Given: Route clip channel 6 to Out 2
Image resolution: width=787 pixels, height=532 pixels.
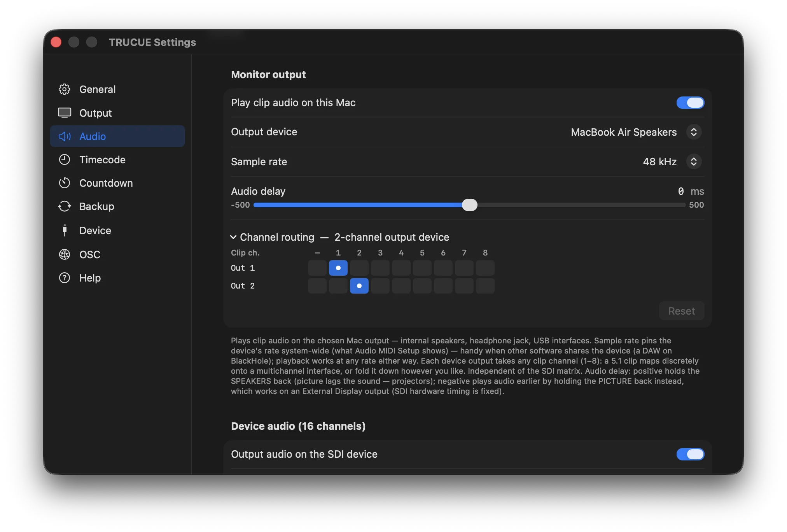Looking at the screenshot, I should pyautogui.click(x=443, y=286).
